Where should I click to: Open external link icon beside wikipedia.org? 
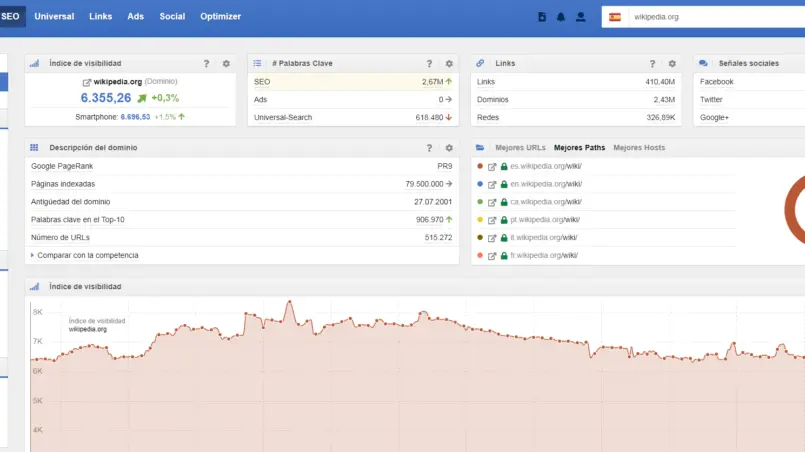(x=87, y=82)
